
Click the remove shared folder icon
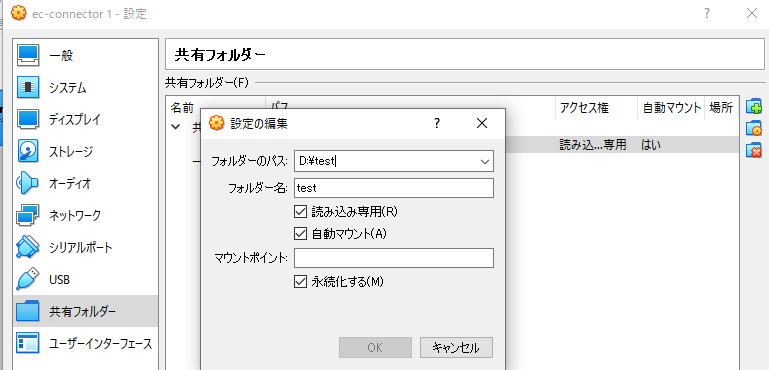click(x=754, y=150)
